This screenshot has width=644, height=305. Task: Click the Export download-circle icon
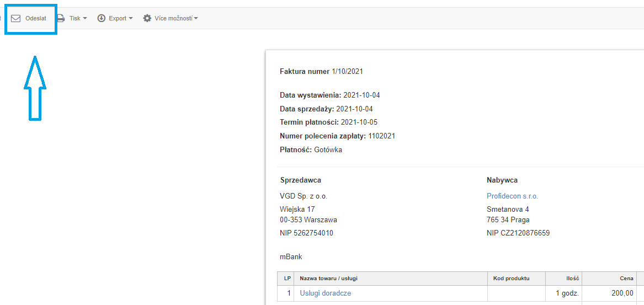coord(102,18)
